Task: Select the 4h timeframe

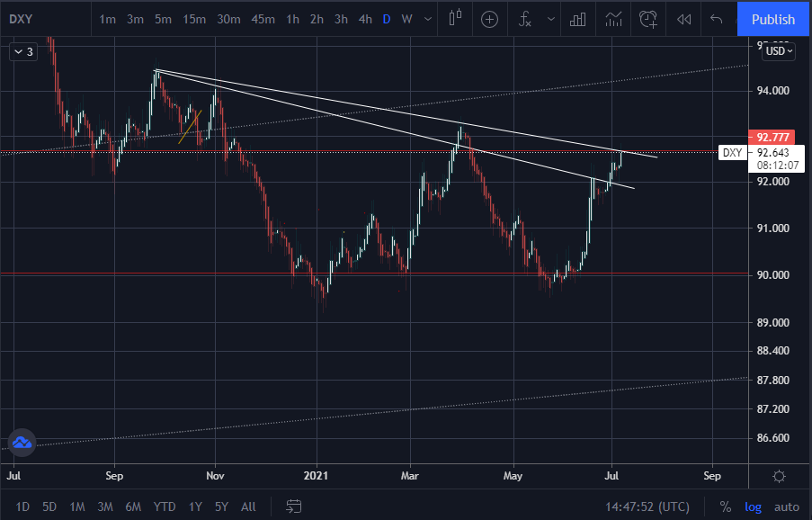Action: tap(365, 19)
